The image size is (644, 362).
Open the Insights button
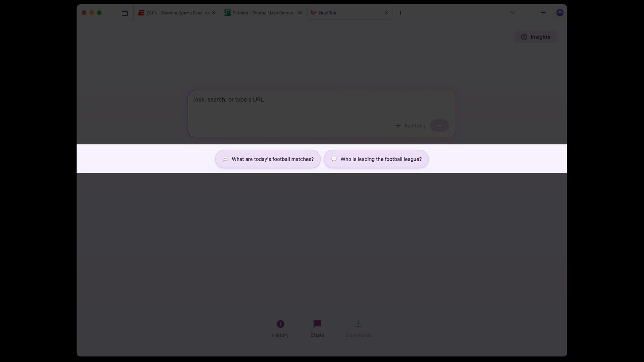[x=536, y=37]
